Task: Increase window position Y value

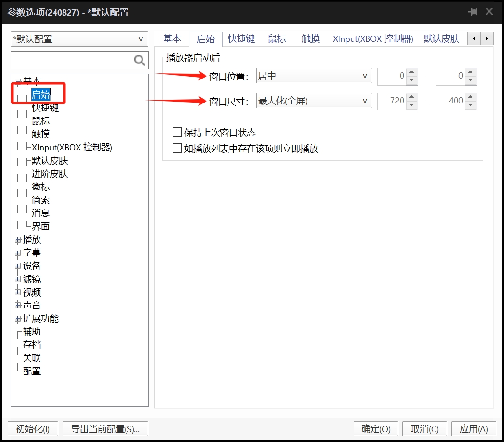Action: coord(471,72)
